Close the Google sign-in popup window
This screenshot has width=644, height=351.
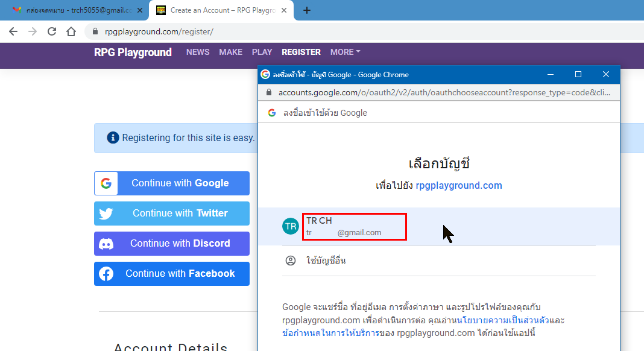[606, 74]
